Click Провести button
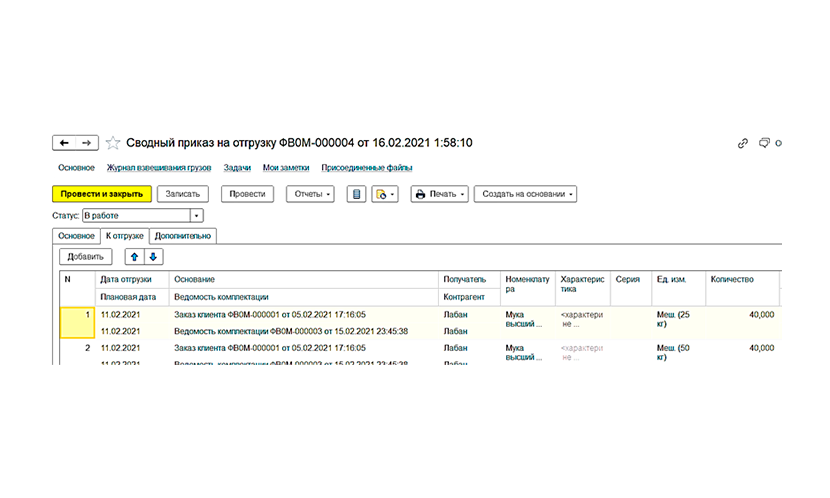This screenshot has height=498, width=830. click(x=247, y=194)
